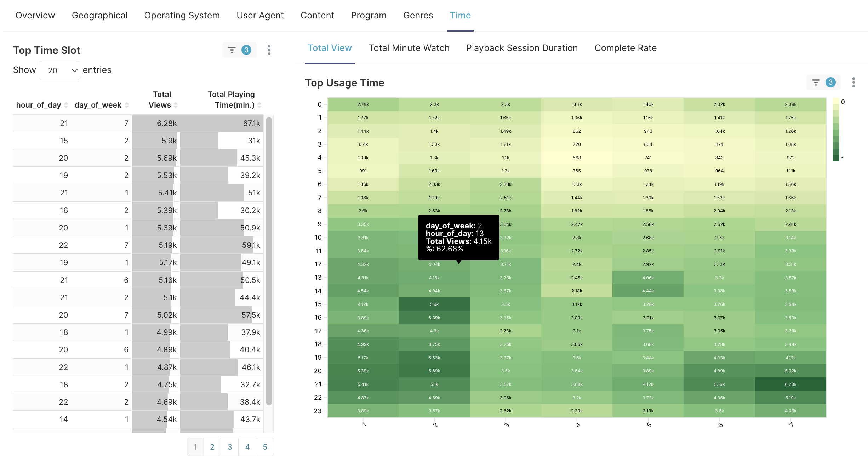Switch to the Geographical tab
Screen dimensions: 868x473
click(x=99, y=15)
